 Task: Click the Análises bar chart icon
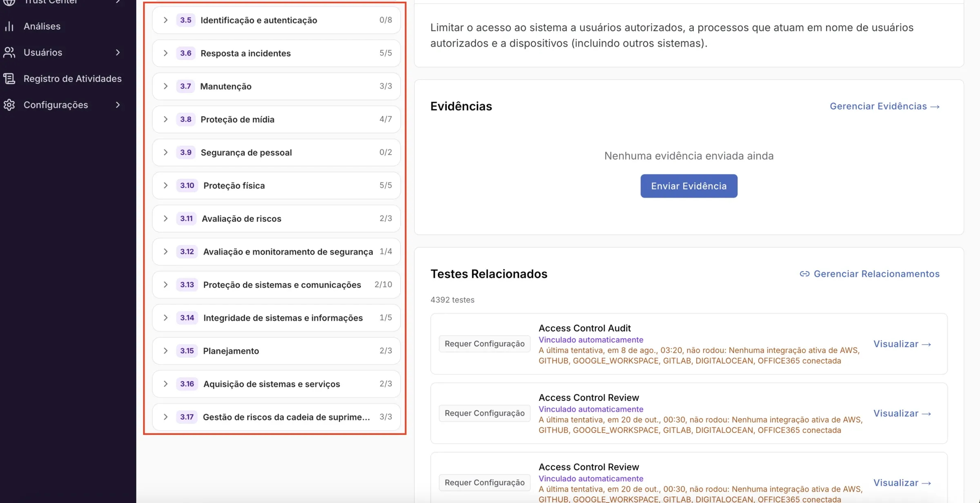click(9, 26)
